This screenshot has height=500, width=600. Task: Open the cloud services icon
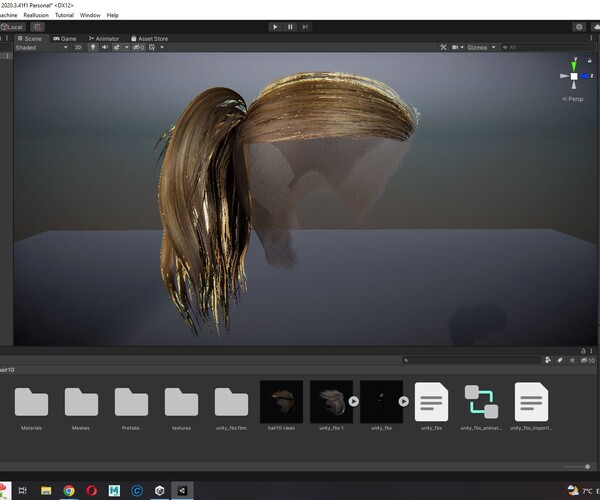[x=596, y=27]
